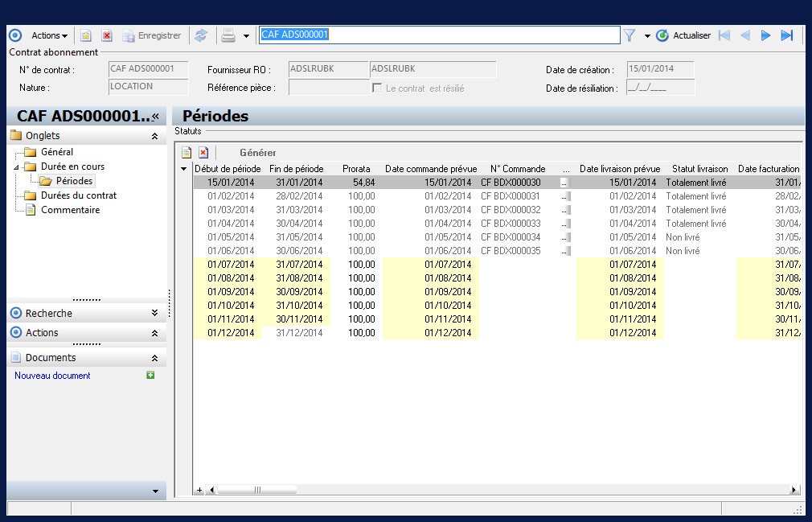Click the filter funnel icon

(x=630, y=35)
